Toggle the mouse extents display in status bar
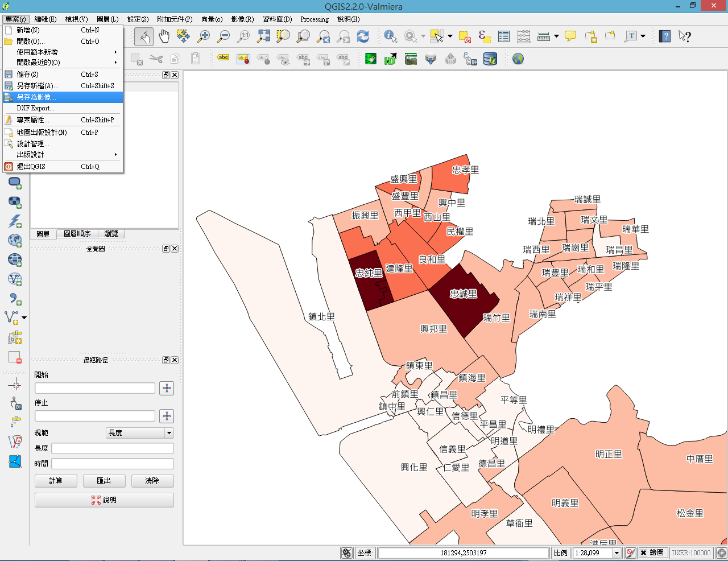Viewport: 728px width, 561px height. [x=346, y=552]
